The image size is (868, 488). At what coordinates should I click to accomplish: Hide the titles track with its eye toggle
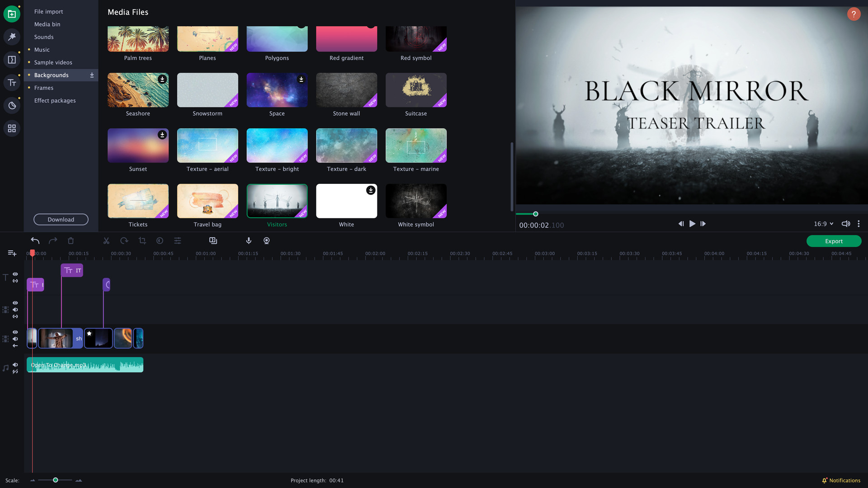(15, 274)
